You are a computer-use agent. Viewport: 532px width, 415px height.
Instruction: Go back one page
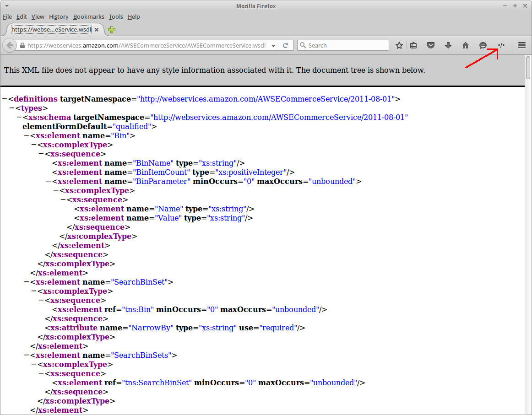(x=10, y=45)
